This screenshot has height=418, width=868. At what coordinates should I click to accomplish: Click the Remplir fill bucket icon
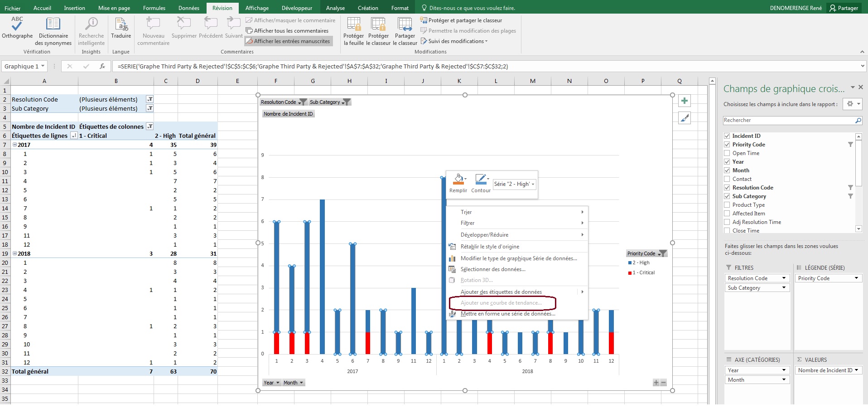pos(458,180)
